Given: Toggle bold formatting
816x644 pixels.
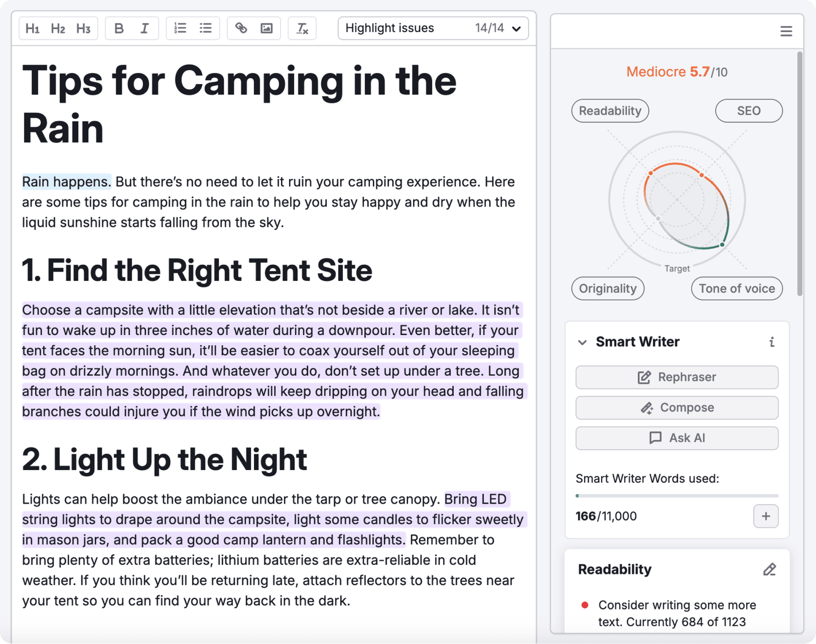Looking at the screenshot, I should 118,28.
